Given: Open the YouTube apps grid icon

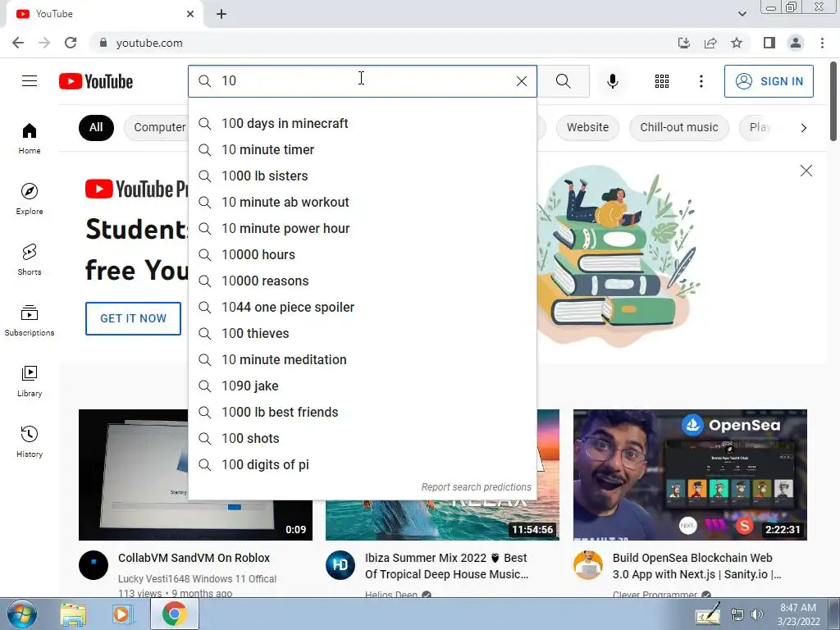Looking at the screenshot, I should point(662,81).
